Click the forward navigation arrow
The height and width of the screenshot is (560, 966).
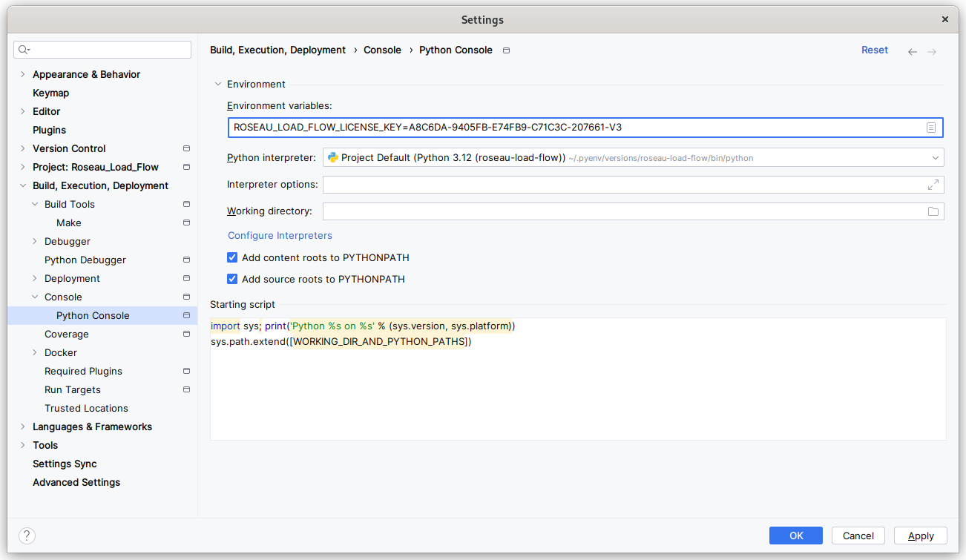pyautogui.click(x=931, y=50)
